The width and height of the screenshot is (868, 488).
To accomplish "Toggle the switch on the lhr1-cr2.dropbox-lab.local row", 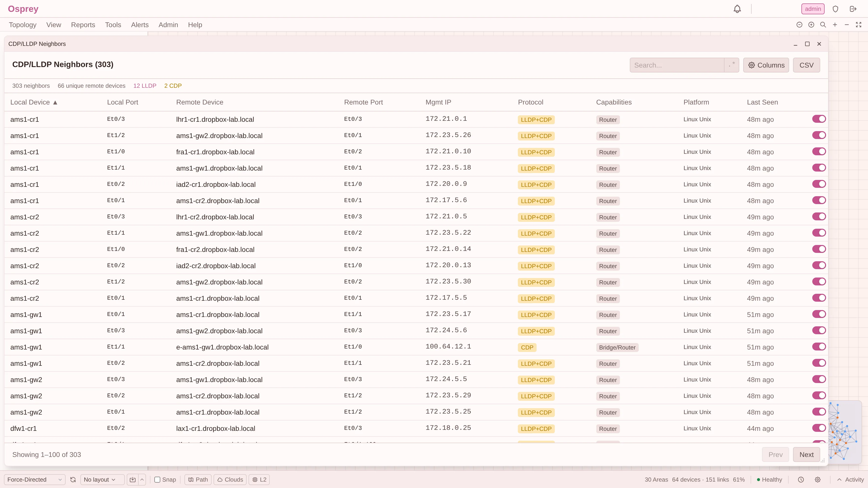I will pyautogui.click(x=819, y=217).
